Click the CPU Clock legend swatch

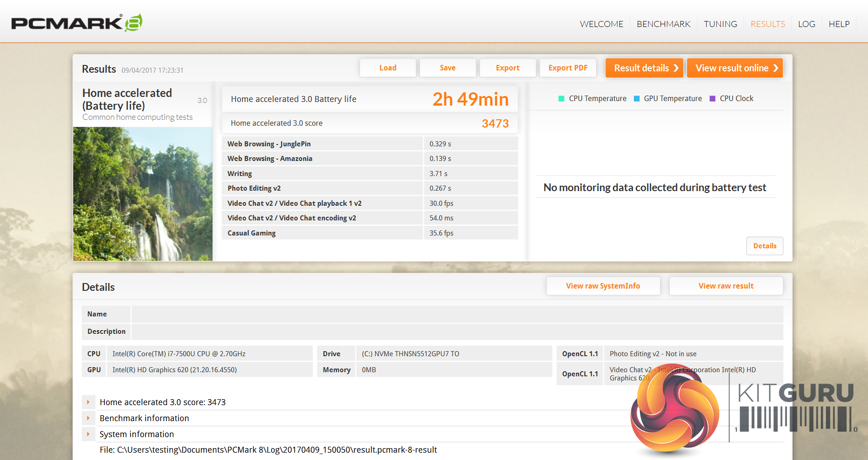click(x=713, y=99)
